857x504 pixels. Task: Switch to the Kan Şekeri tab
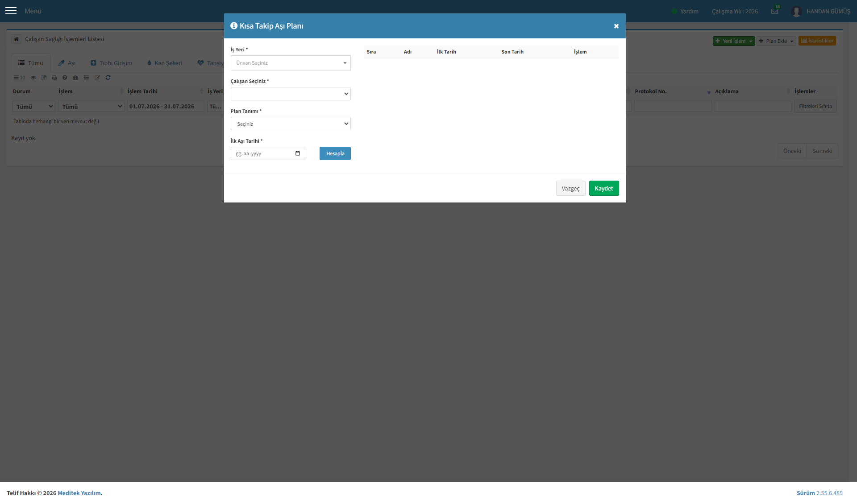164,63
